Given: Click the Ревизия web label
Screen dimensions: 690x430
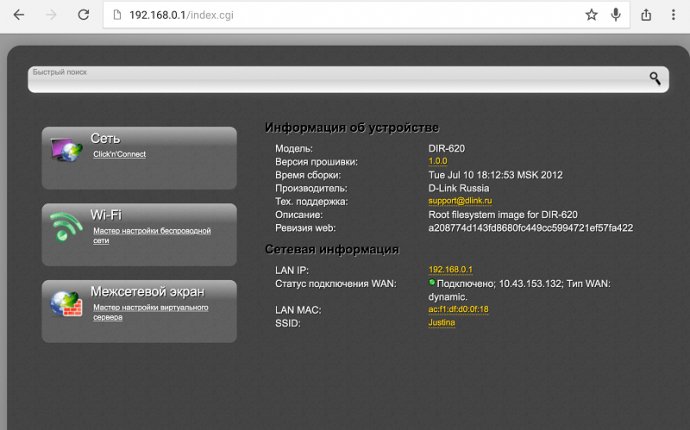Looking at the screenshot, I should pos(305,228).
